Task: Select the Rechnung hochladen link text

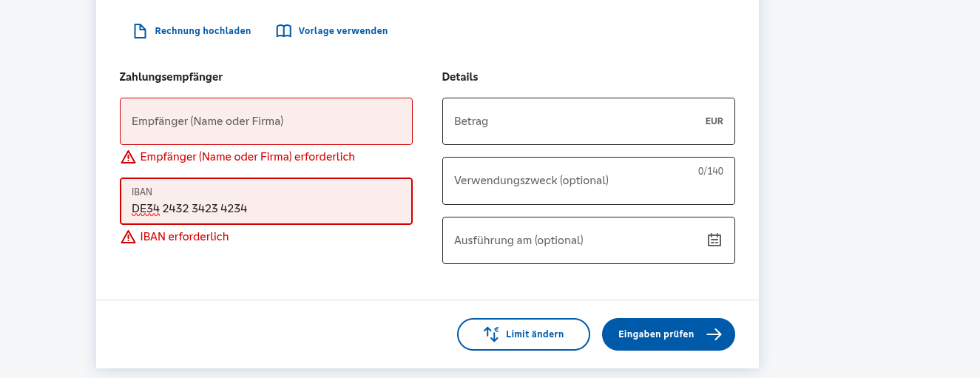Action: [x=203, y=31]
